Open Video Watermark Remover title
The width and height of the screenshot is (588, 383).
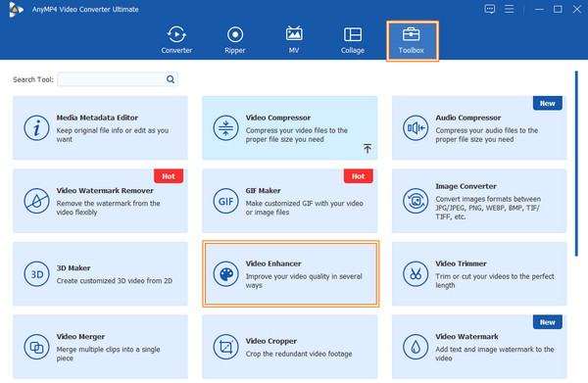[x=105, y=191]
